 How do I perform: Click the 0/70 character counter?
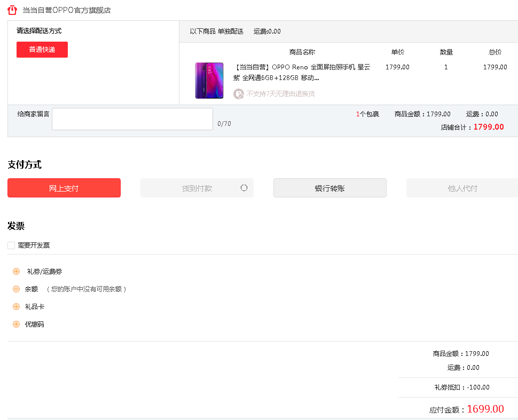tap(224, 124)
